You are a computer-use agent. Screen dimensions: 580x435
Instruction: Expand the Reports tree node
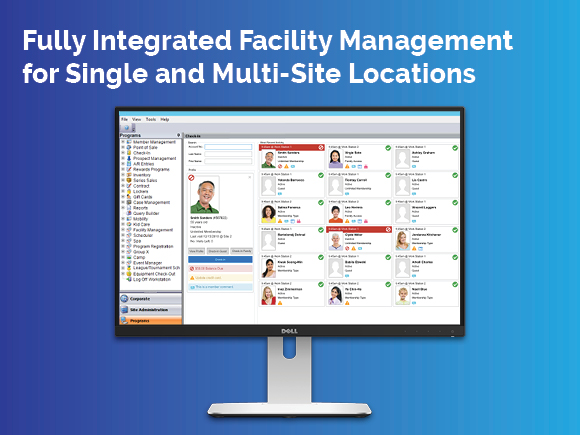coord(123,208)
